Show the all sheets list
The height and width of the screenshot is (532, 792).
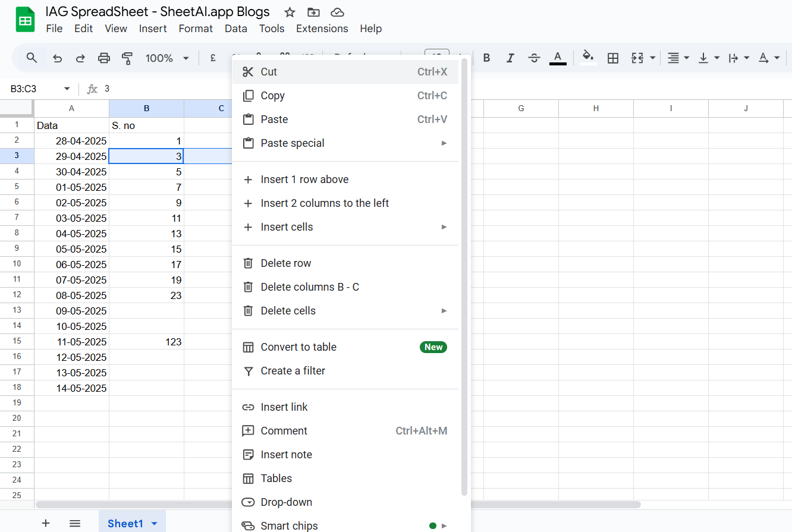tap(75, 523)
